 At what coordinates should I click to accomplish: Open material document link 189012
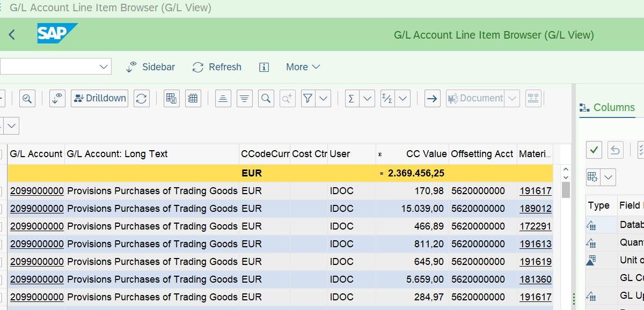pos(535,208)
